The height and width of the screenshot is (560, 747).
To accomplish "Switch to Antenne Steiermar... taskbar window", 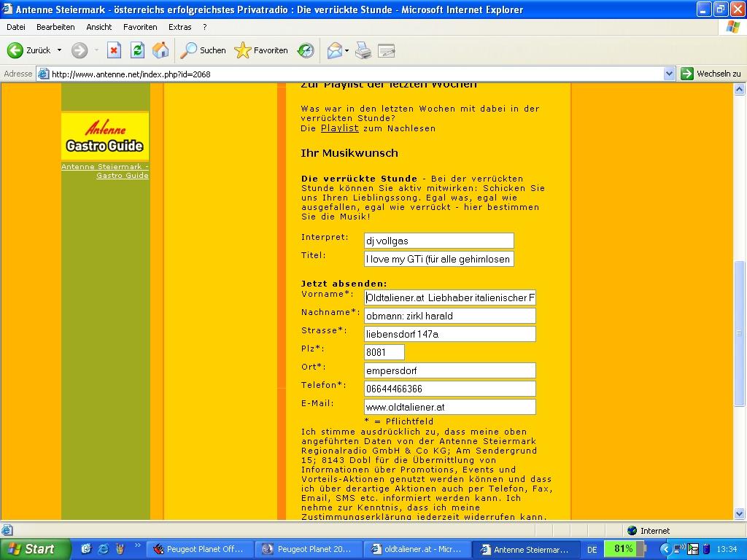I will [527, 550].
